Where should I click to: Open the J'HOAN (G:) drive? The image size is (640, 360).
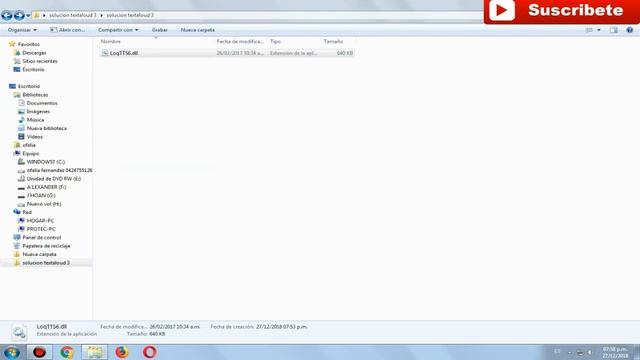(41, 196)
